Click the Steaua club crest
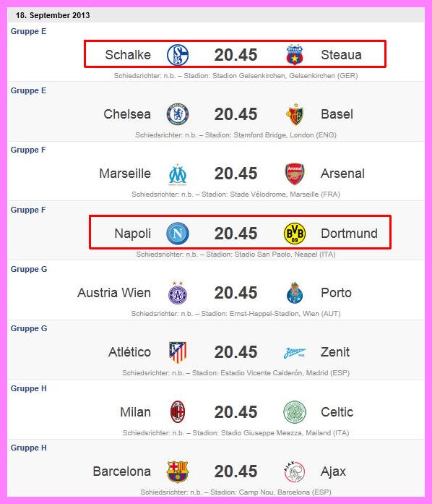 pyautogui.click(x=295, y=55)
